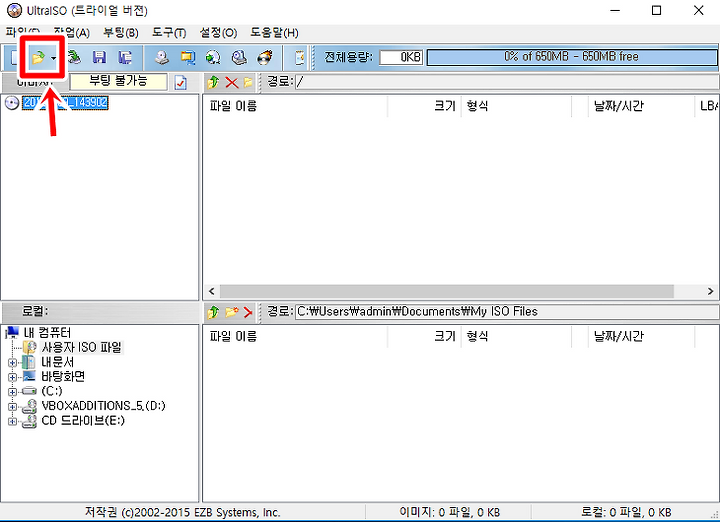The width and height of the screenshot is (720, 522).
Task: Click the red X delete icon
Action: tap(232, 83)
